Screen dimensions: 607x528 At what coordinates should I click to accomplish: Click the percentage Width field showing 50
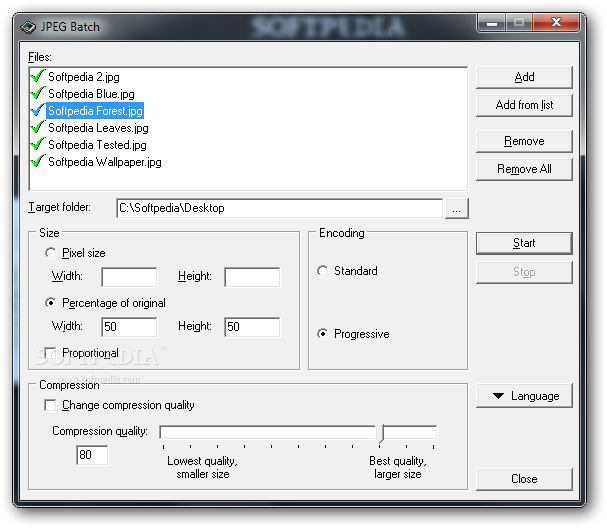pos(129,327)
